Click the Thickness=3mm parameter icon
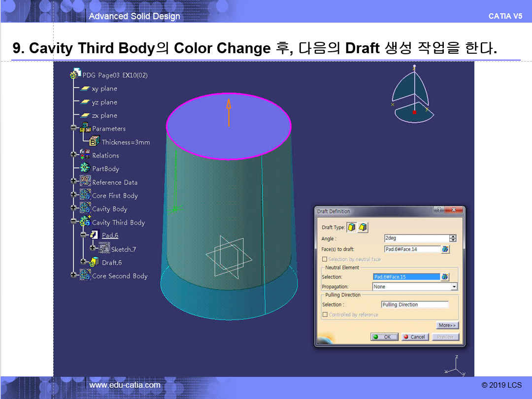The image size is (532, 399). (95, 142)
